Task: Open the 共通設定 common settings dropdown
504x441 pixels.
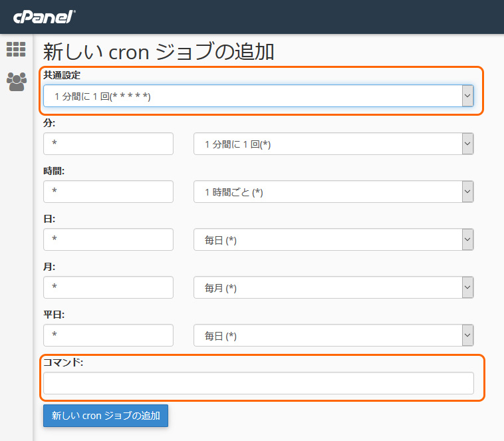Action: [x=259, y=96]
